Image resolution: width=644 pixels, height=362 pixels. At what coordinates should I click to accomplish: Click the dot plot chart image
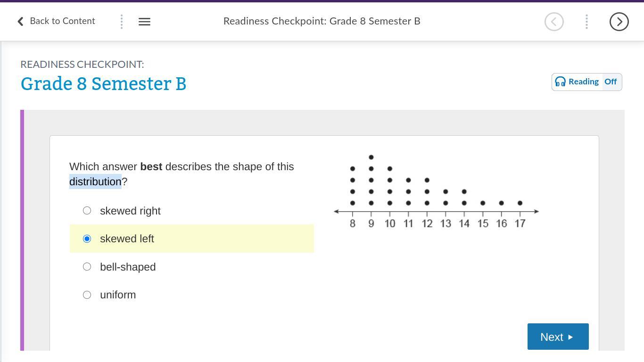click(436, 191)
